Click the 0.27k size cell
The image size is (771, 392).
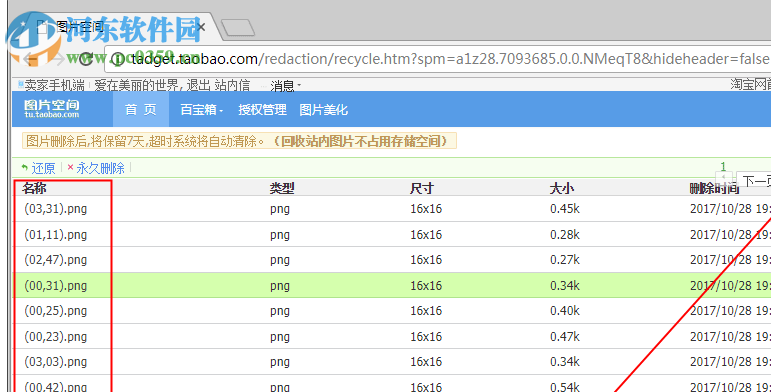[564, 260]
